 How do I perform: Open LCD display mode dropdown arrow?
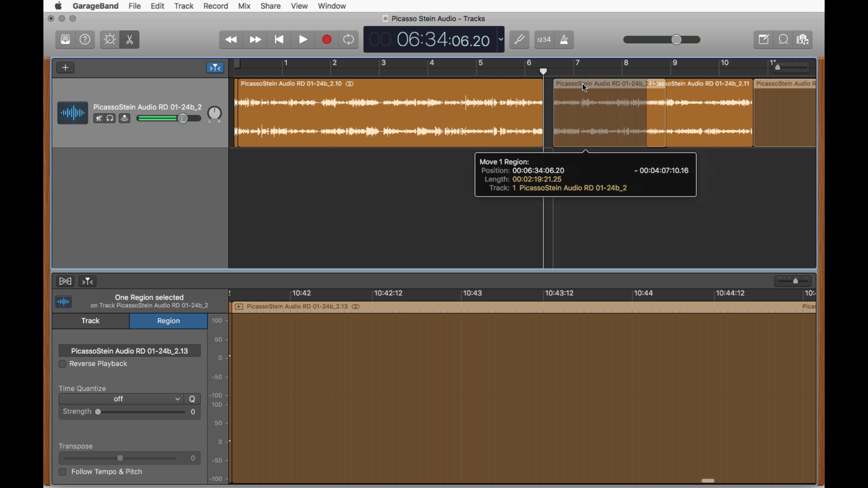point(501,39)
